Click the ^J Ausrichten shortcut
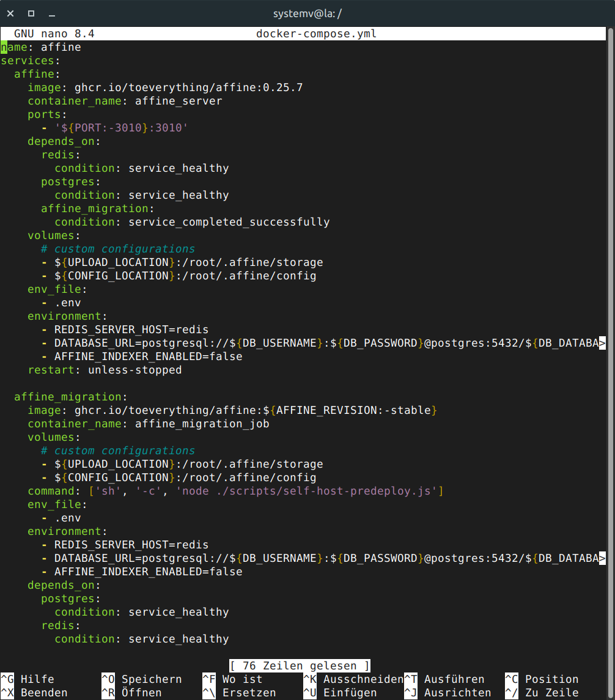The image size is (615, 700). [447, 693]
